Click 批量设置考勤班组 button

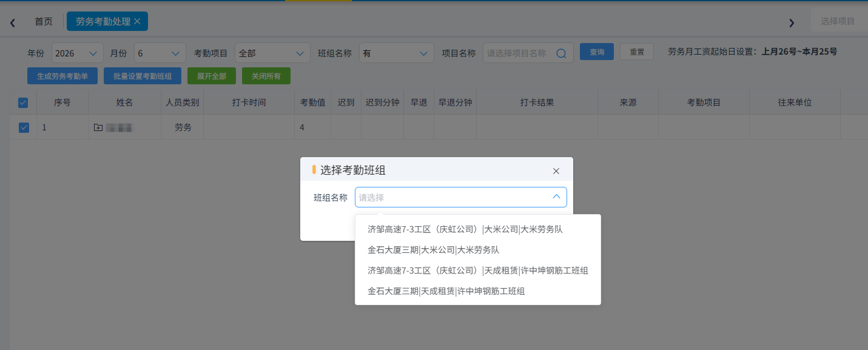click(143, 76)
